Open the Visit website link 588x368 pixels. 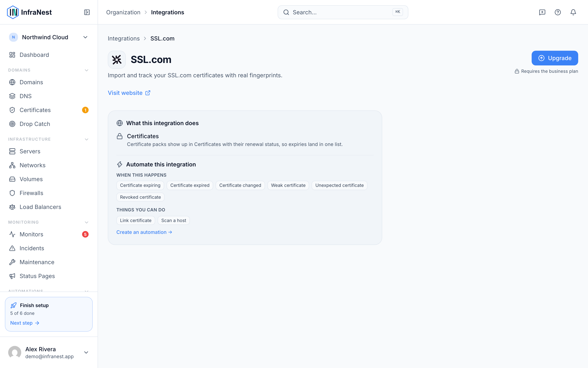[129, 93]
